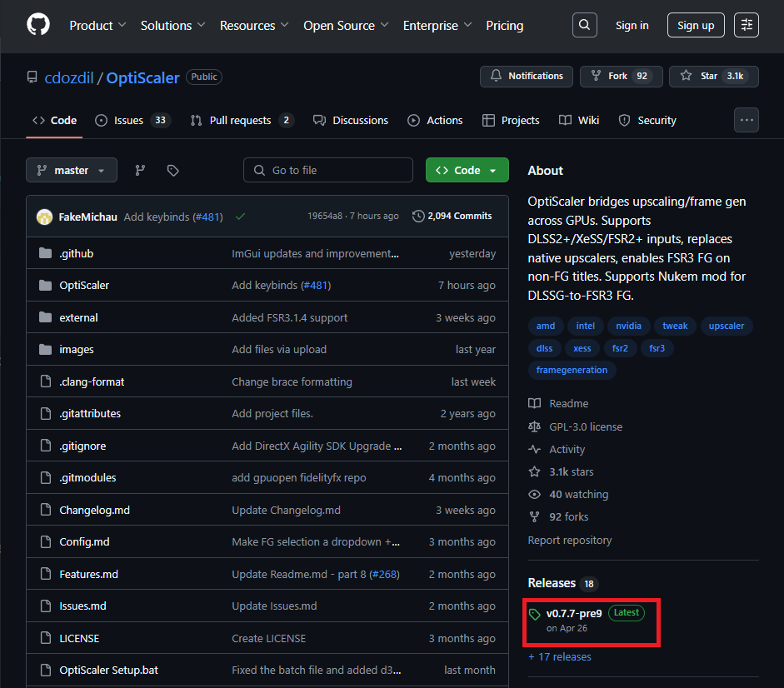This screenshot has height=688, width=784.
Task: Click the Go to file search field
Action: click(x=328, y=170)
